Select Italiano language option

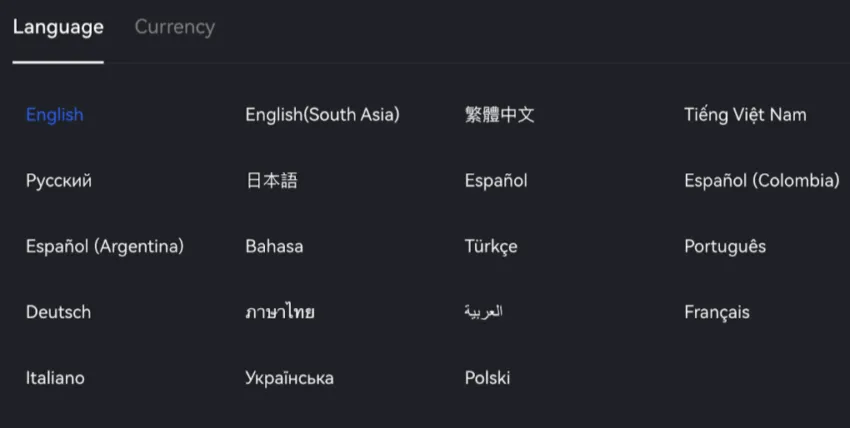(x=55, y=378)
